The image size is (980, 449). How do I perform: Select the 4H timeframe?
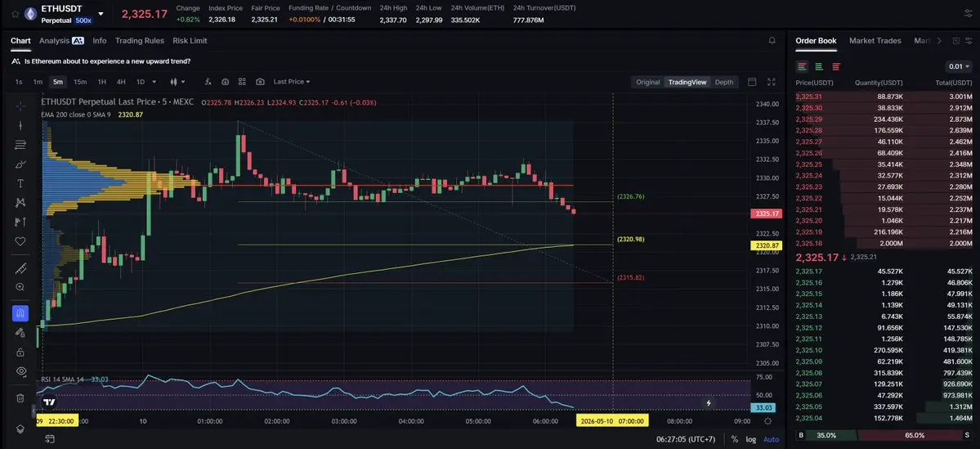(121, 82)
